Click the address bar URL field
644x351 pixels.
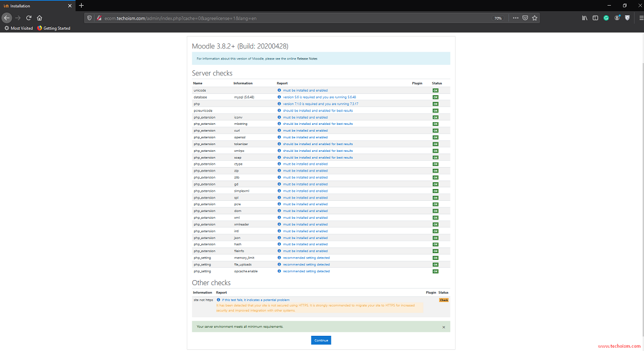296,18
